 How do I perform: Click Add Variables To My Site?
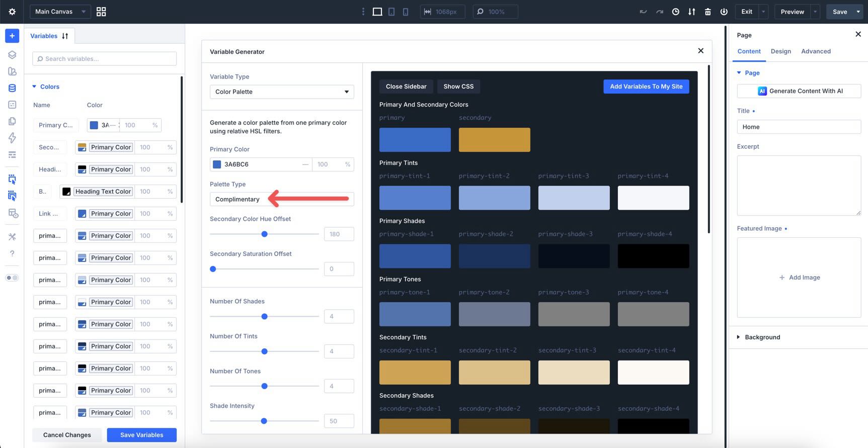[x=646, y=86]
